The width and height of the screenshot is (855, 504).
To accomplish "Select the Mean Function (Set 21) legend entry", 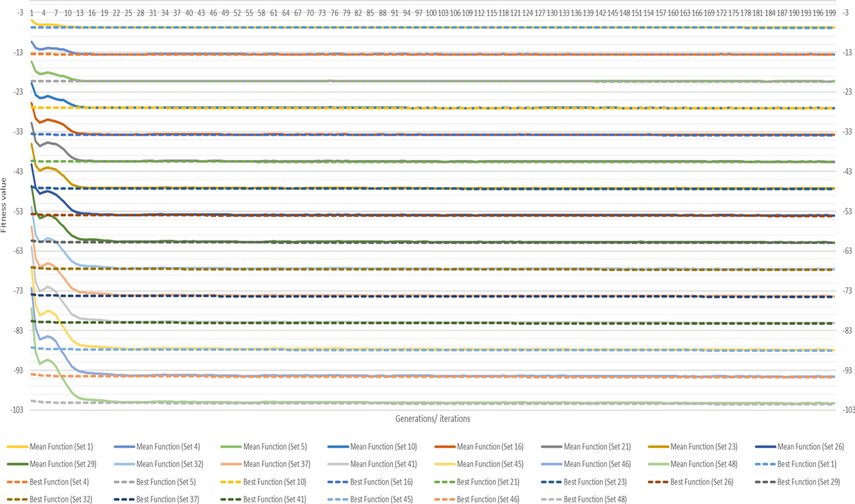I will pyautogui.click(x=586, y=447).
